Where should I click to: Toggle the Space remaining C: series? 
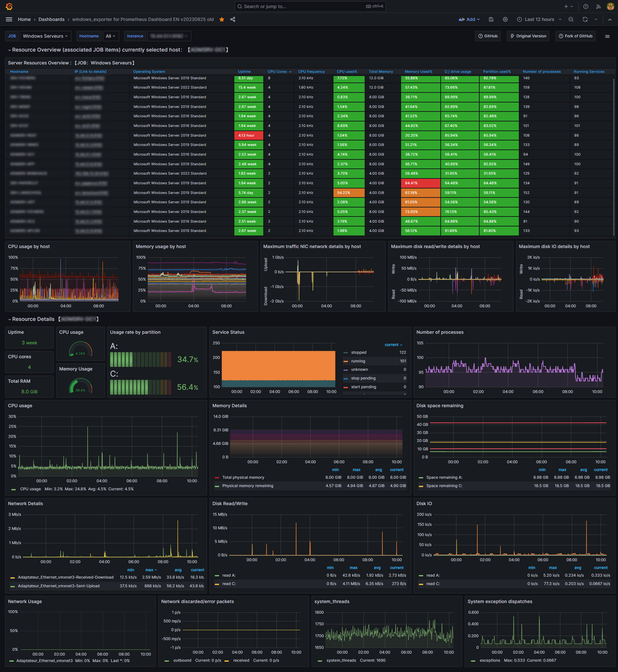pos(444,485)
